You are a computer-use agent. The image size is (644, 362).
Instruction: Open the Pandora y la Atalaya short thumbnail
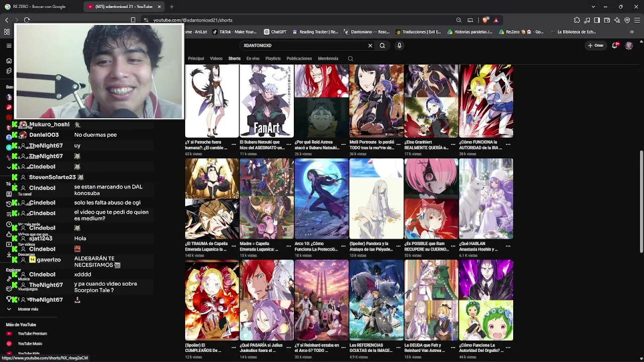pyautogui.click(x=376, y=199)
